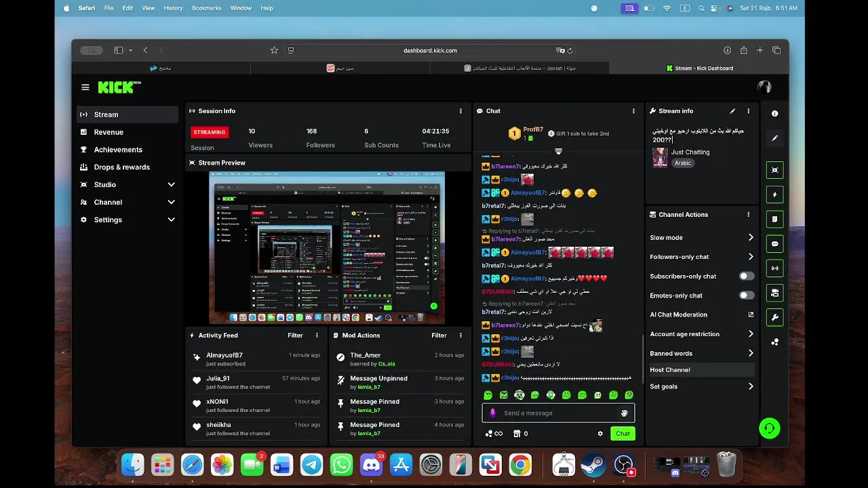Image resolution: width=868 pixels, height=488 pixels.
Task: Collapse the chat leaderboard arrow under ProfB7
Action: (558, 151)
